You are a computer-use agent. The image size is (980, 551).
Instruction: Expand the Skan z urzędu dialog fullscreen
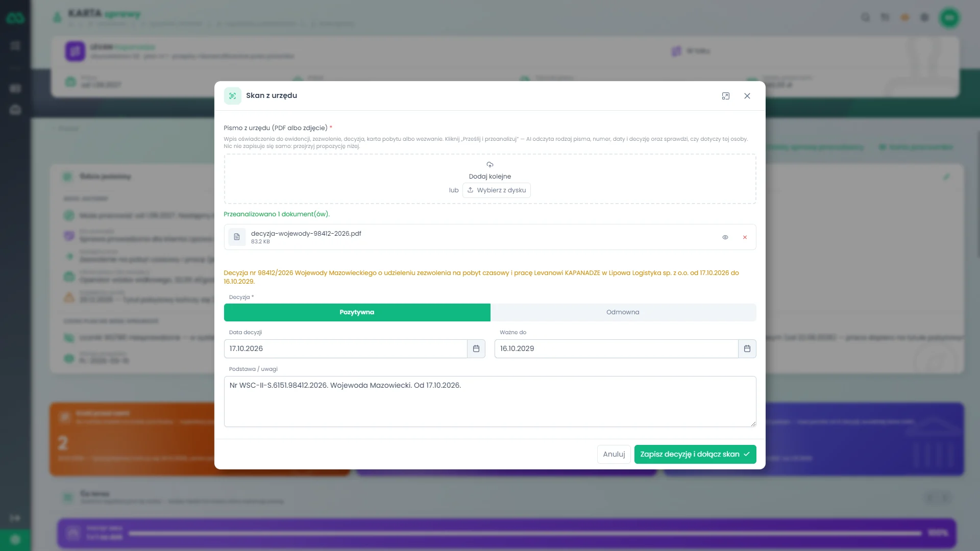point(725,96)
